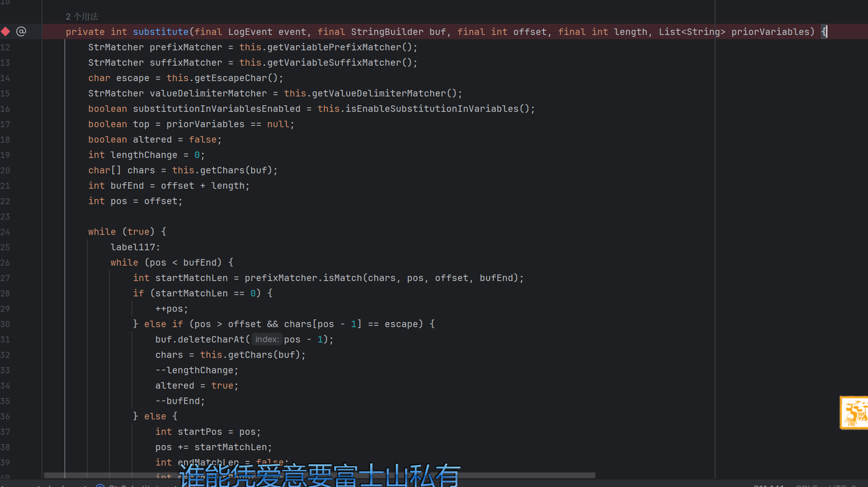Click line number 24 in the gutter
Image resolution: width=868 pixels, height=487 pixels.
[5, 232]
